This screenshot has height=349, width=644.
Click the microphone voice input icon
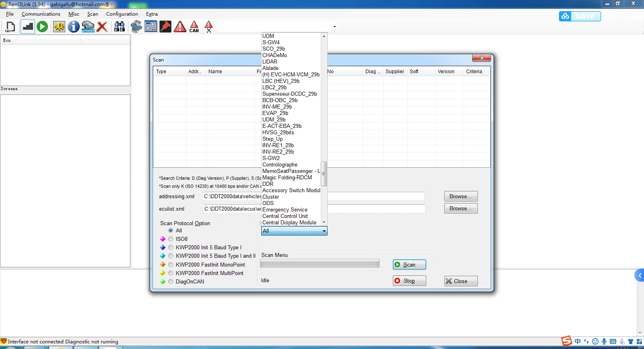click(x=604, y=341)
